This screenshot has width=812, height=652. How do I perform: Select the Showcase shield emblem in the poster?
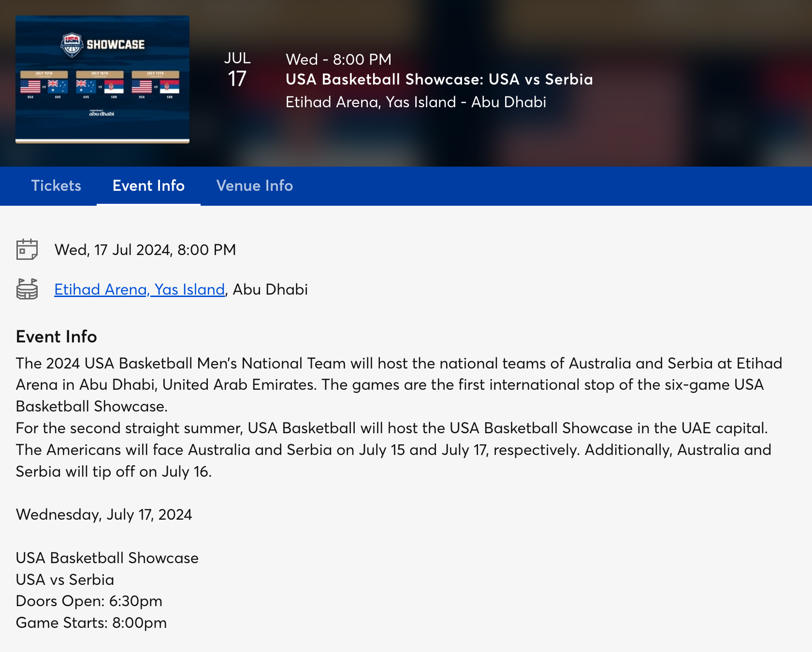[72, 44]
